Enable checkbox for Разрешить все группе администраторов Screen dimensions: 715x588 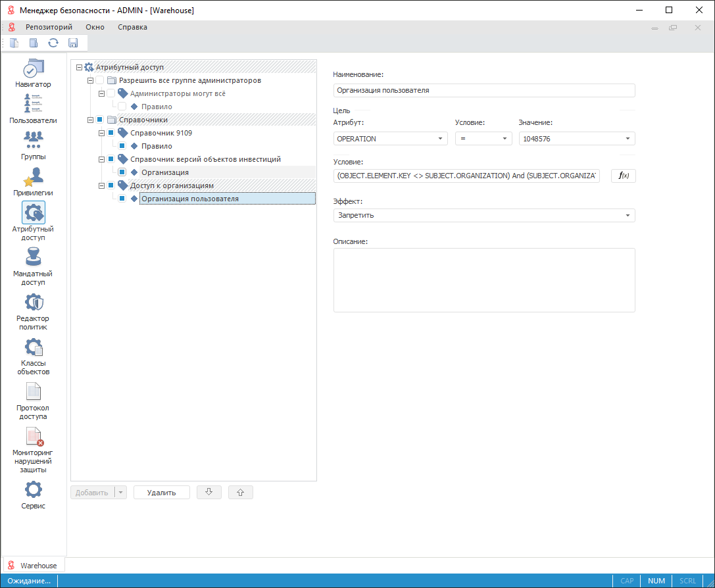pyautogui.click(x=100, y=80)
